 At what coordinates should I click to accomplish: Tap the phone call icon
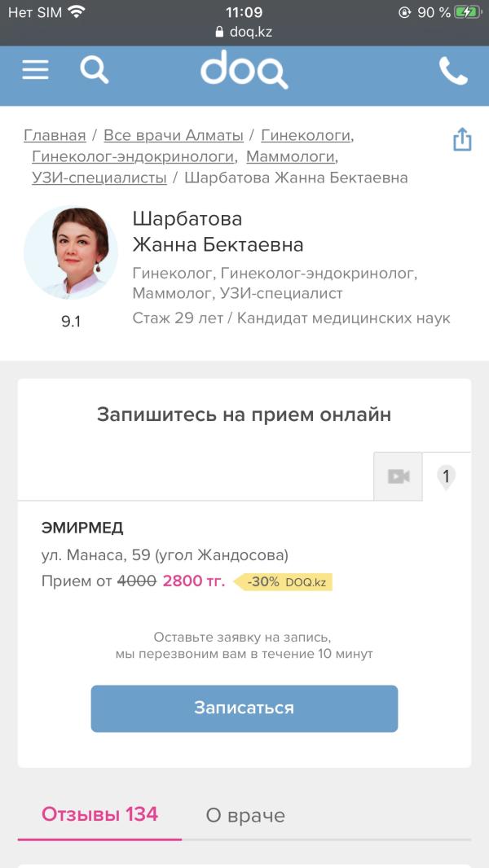tap(453, 71)
